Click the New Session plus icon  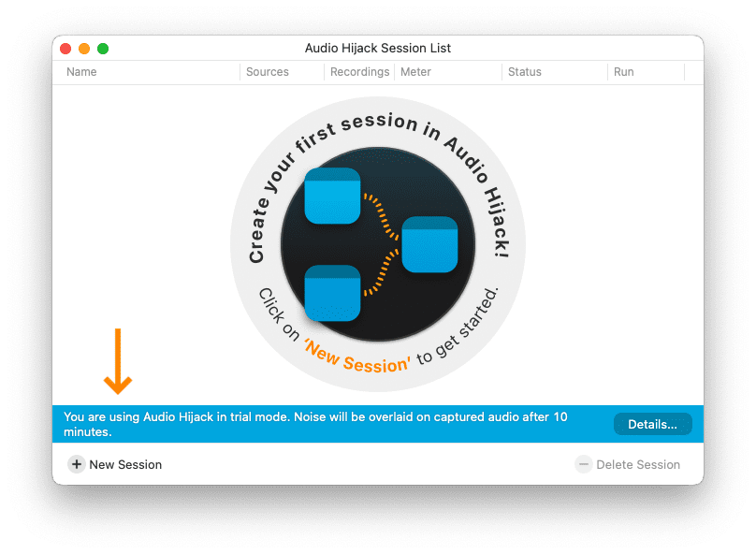[76, 464]
